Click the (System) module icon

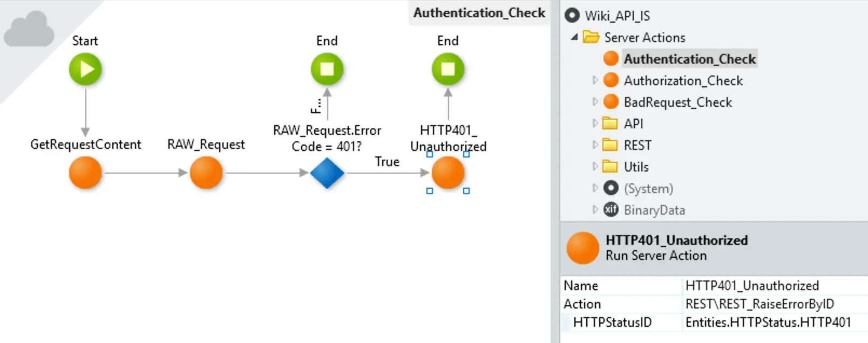(x=611, y=188)
